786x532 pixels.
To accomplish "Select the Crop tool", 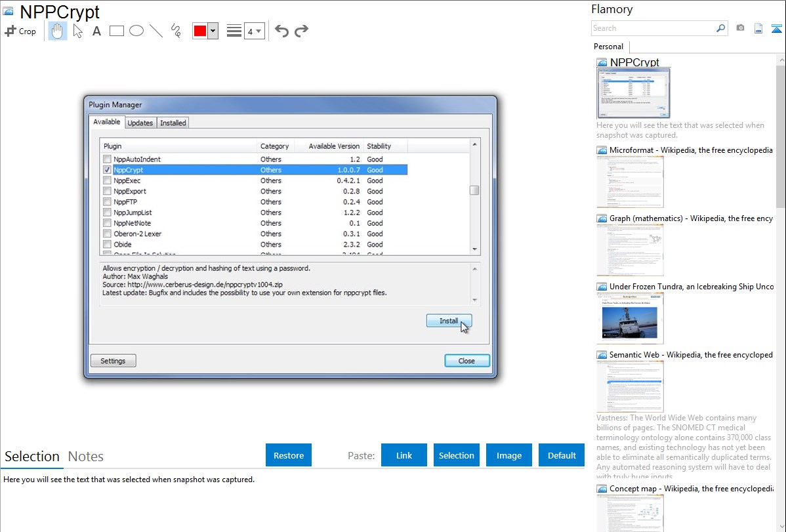I will (x=20, y=31).
